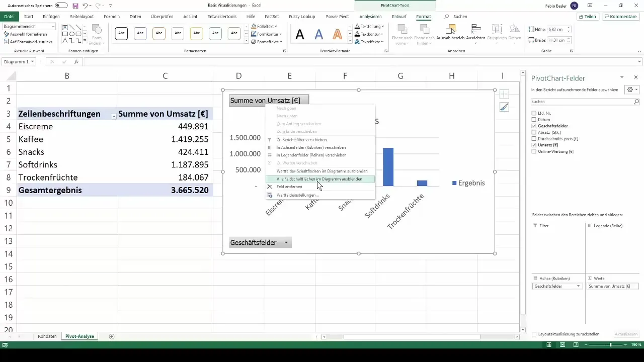Switch to Page Layout view in the status bar
The height and width of the screenshot is (362, 644).
click(562, 345)
